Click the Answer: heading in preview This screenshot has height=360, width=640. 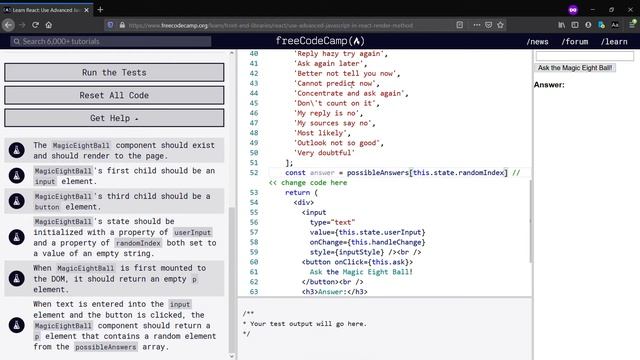(x=549, y=85)
